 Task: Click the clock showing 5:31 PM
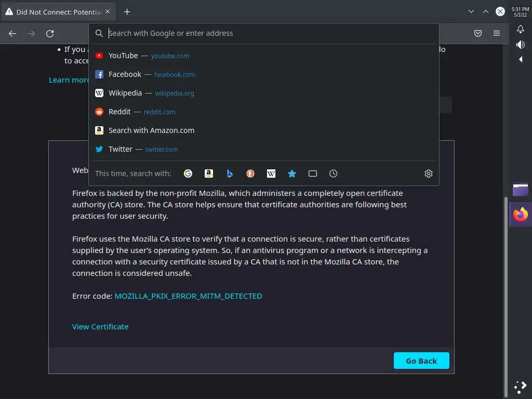tap(520, 11)
